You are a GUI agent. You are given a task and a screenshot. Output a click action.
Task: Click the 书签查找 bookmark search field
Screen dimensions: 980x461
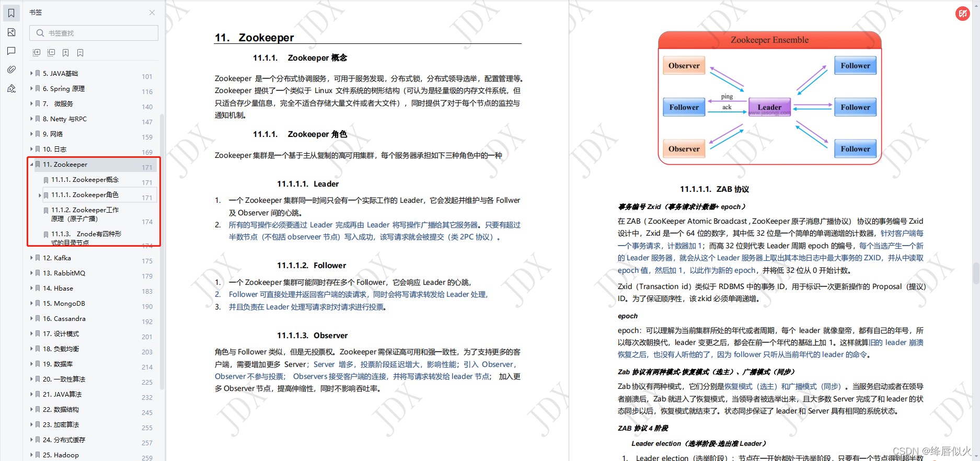click(x=94, y=33)
